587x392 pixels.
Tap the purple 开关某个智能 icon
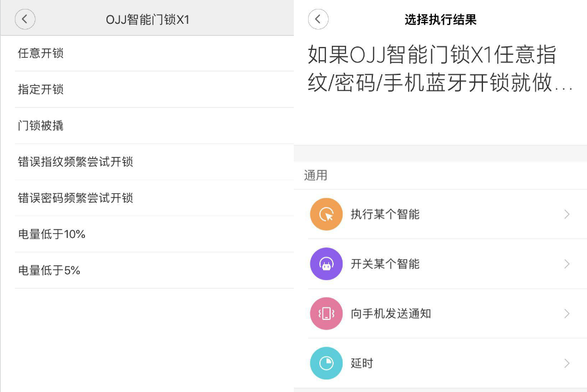click(x=326, y=264)
